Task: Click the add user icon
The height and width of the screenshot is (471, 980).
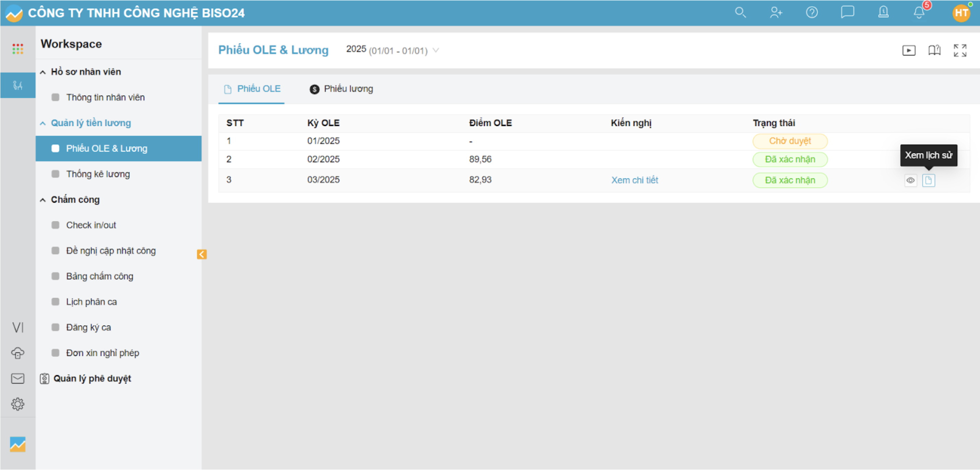Action: (x=776, y=13)
